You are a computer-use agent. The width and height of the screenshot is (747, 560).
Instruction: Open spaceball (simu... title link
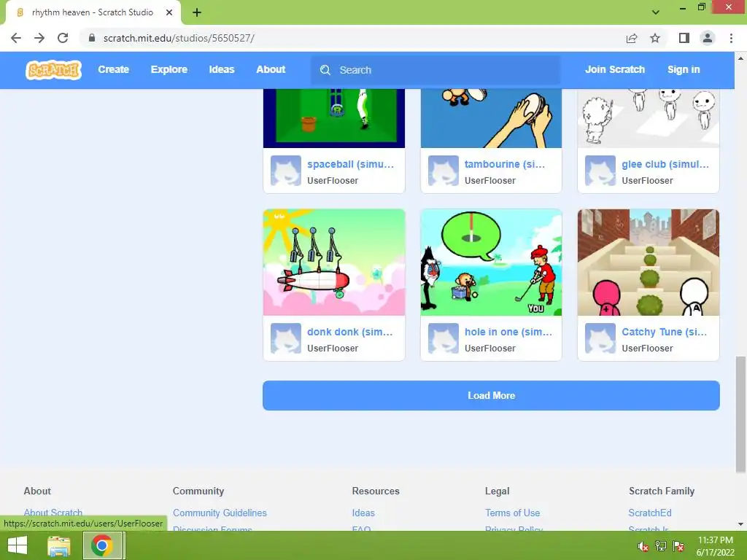point(351,164)
